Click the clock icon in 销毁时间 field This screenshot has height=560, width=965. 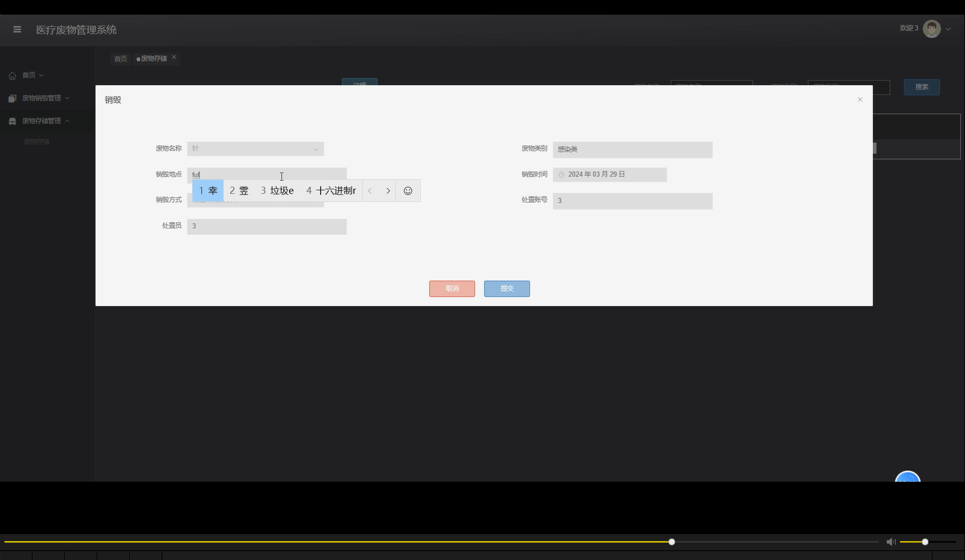click(x=561, y=174)
